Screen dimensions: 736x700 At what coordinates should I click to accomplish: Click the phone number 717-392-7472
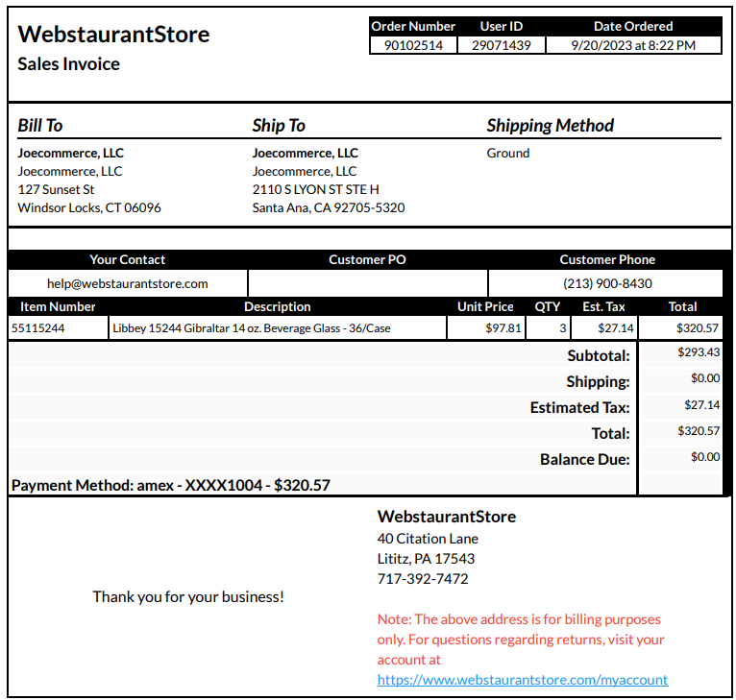(x=423, y=579)
